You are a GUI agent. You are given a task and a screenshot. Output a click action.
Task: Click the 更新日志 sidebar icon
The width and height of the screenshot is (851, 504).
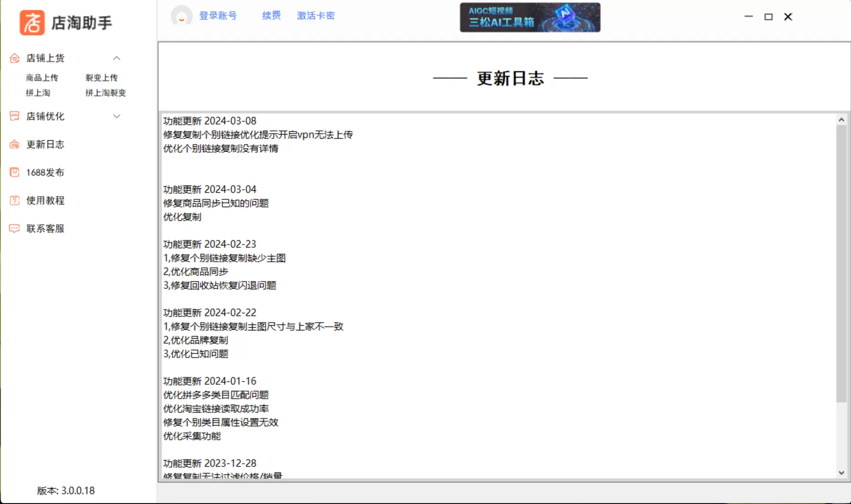point(15,144)
